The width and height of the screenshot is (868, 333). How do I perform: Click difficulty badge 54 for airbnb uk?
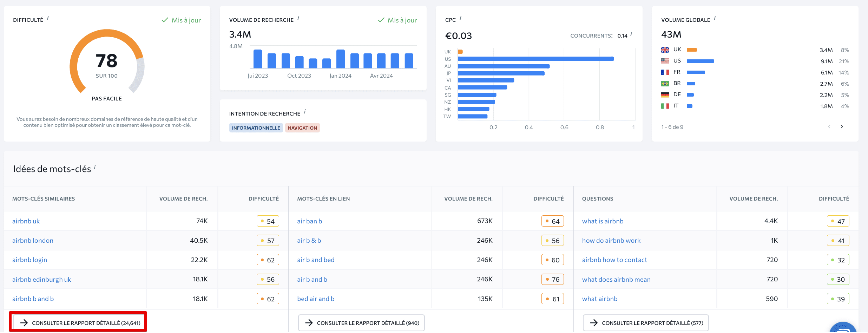268,221
